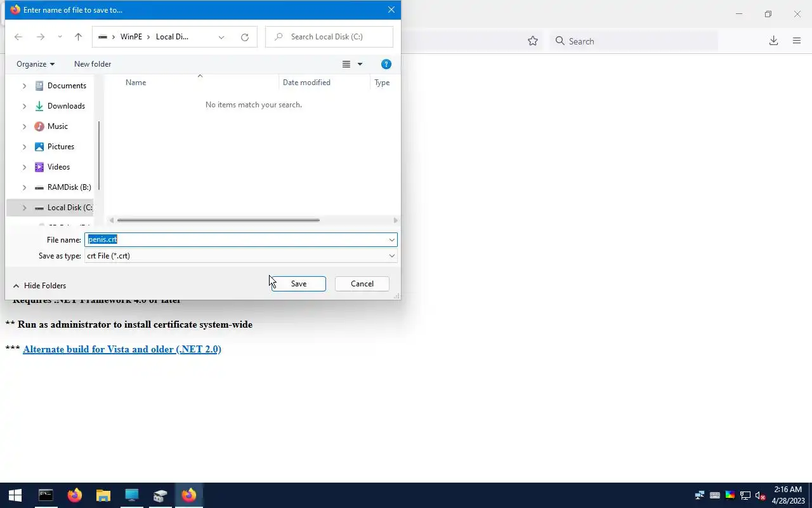Click the network tray icon
812x508 pixels.
(700, 495)
